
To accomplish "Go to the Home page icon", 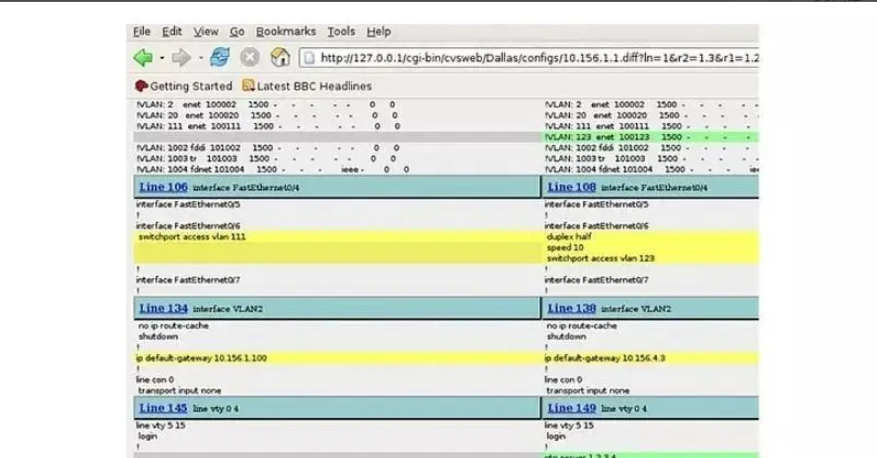I will point(280,57).
